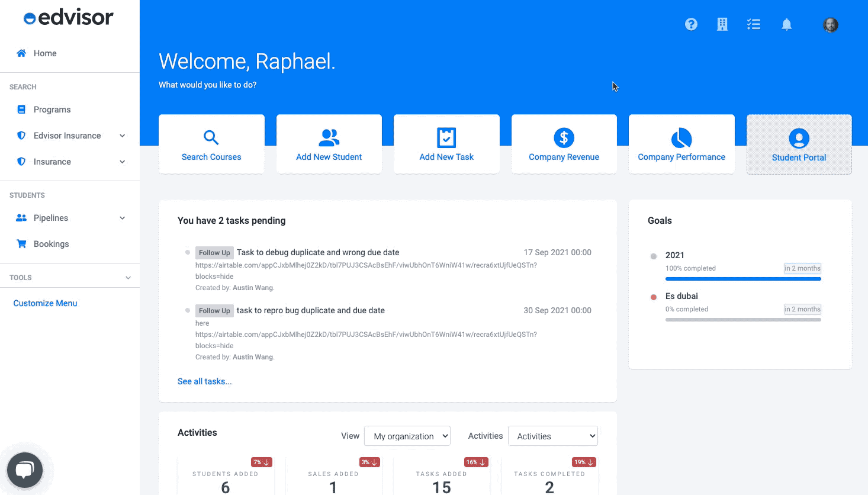Click the 19% down badge on Tasks Completed
Image resolution: width=868 pixels, height=495 pixels.
(x=584, y=462)
